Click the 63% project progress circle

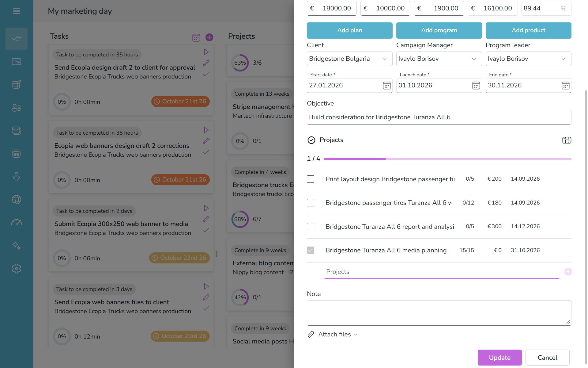[x=240, y=63]
